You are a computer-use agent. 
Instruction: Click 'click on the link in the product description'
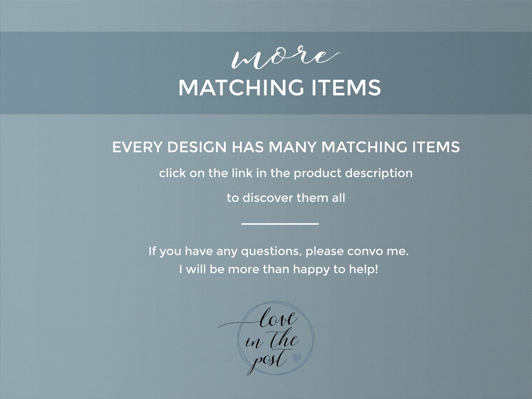click(286, 174)
